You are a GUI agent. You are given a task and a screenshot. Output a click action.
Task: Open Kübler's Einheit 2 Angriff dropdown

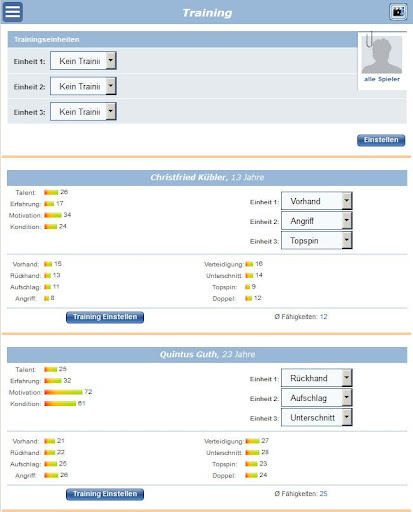(317, 221)
